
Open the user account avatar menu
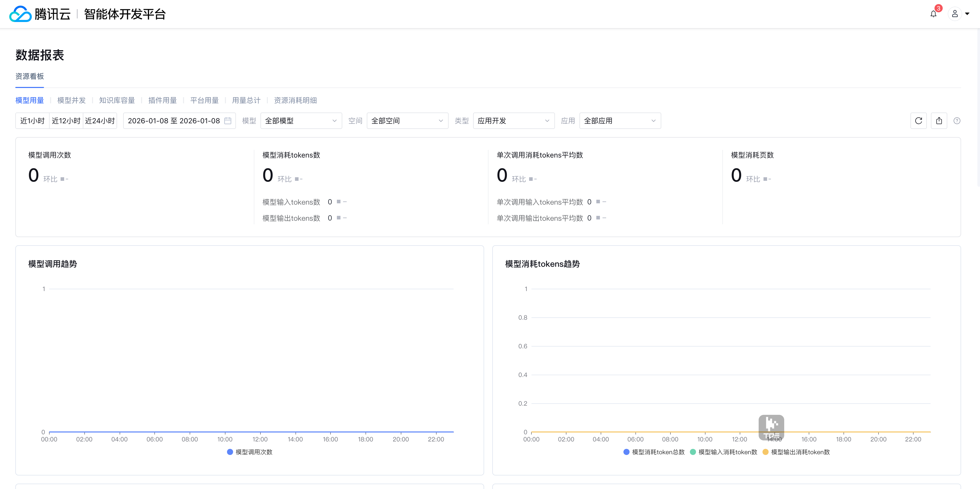point(955,14)
